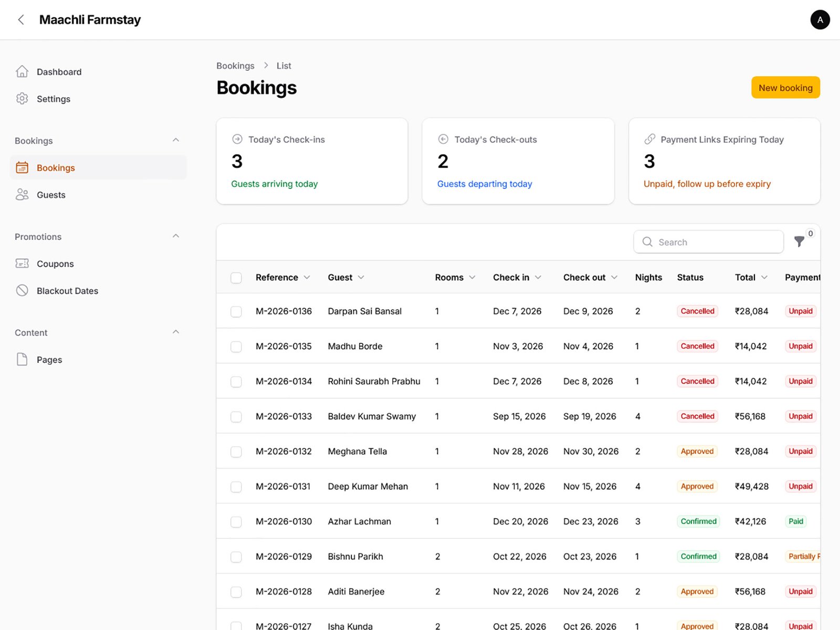Click the Bookings calendar icon in the sidebar
Screen dimensions: 840x630
point(22,167)
